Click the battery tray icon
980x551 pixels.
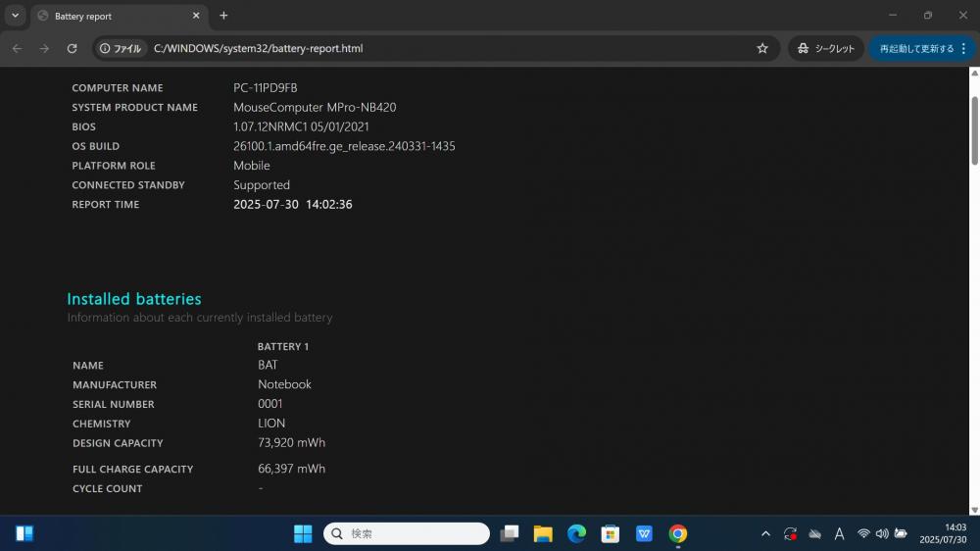(901, 533)
